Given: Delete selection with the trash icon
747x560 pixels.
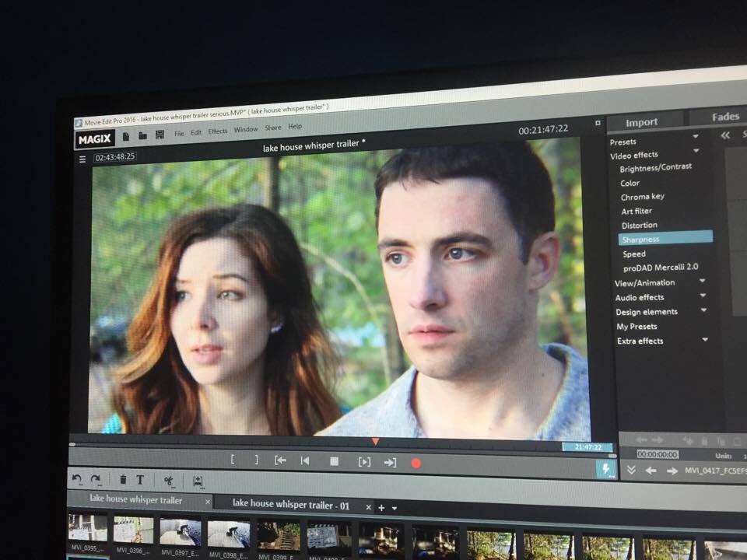Looking at the screenshot, I should click(x=123, y=480).
